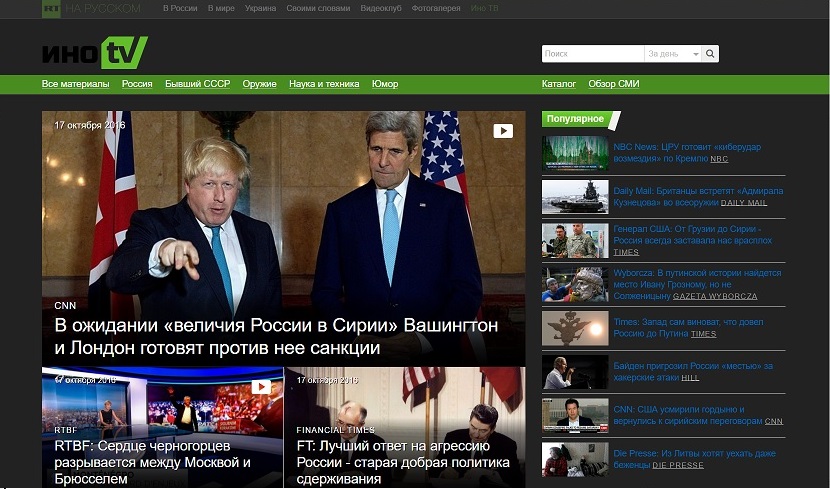Open the Оружие category
The image size is (830, 489).
[259, 84]
